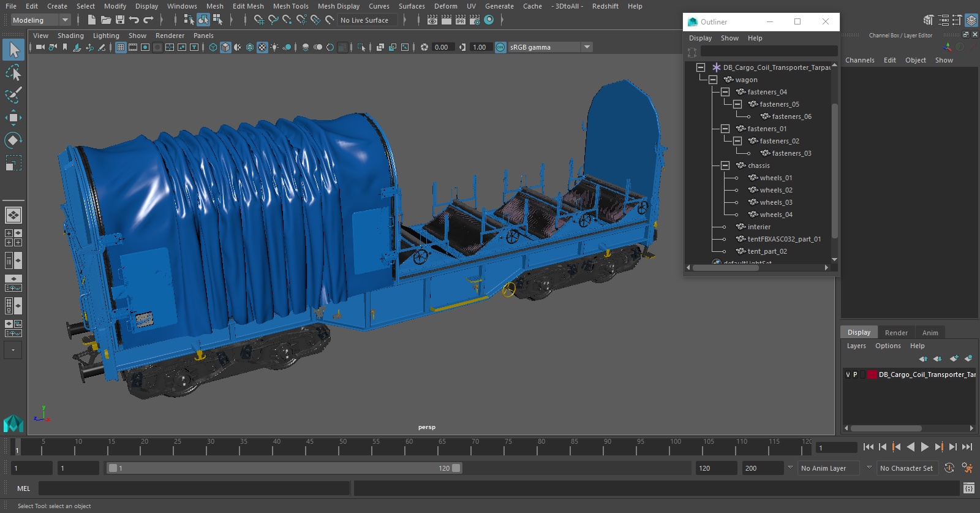This screenshot has height=513, width=980.
Task: Click the four-pane layout icon
Action: pyautogui.click(x=13, y=238)
